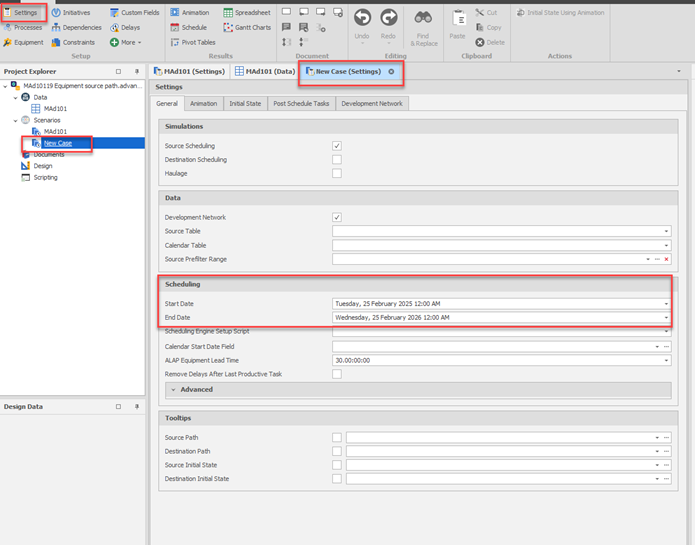
Task: Switch to the Post Schedule Tasks tab
Action: coord(301,103)
